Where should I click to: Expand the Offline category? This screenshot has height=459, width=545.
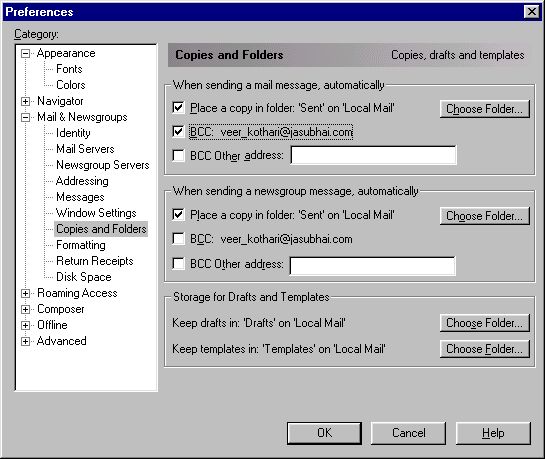tap(25, 325)
